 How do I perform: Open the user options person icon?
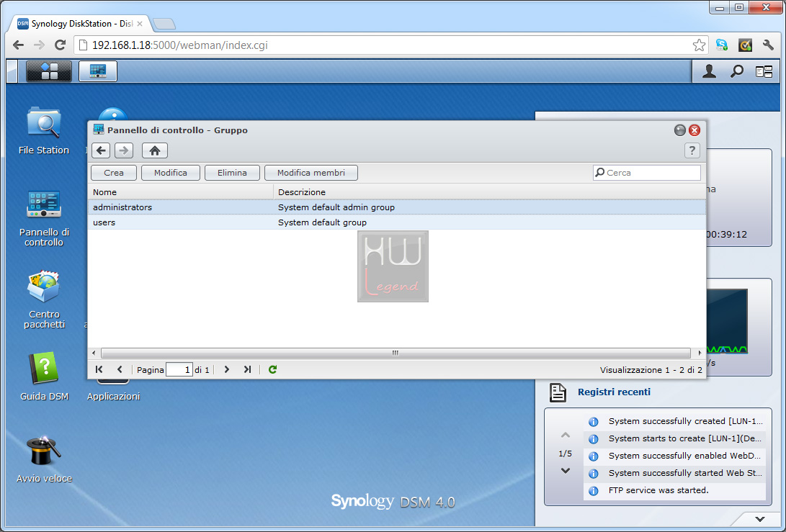pos(709,71)
